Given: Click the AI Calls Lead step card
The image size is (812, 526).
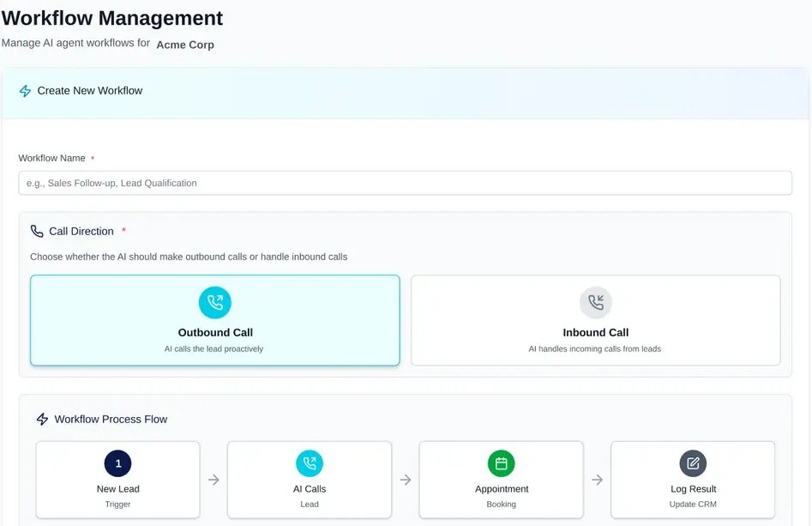Looking at the screenshot, I should pos(310,480).
